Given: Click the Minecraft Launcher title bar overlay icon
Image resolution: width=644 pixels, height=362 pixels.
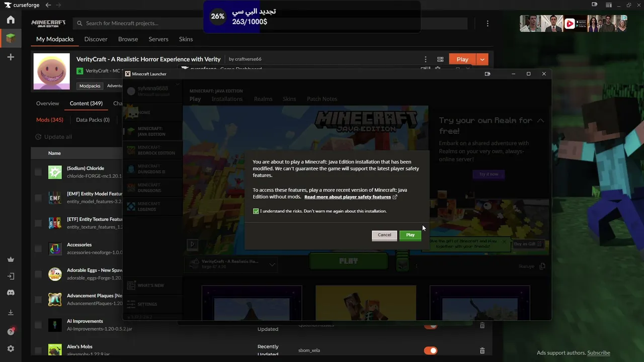Looking at the screenshot, I should point(487,74).
